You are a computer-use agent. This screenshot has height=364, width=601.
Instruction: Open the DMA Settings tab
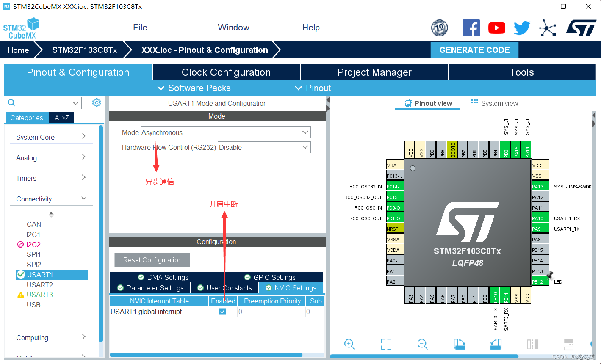(163, 277)
